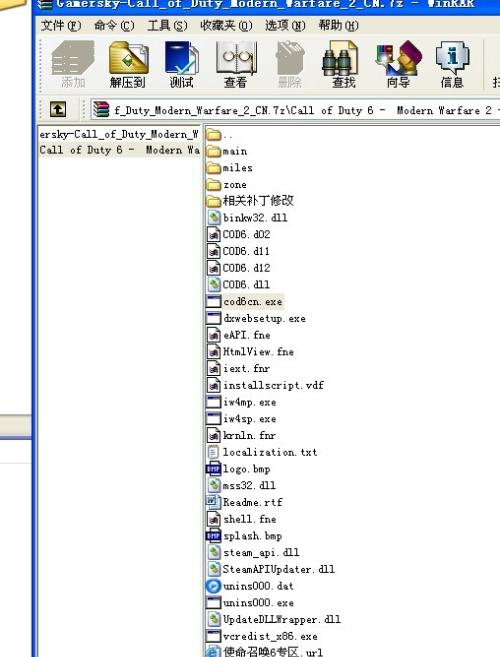Viewport: 500px width, 657px height.
Task: Select 'Call of Duty 6' tree node
Action: [x=119, y=150]
